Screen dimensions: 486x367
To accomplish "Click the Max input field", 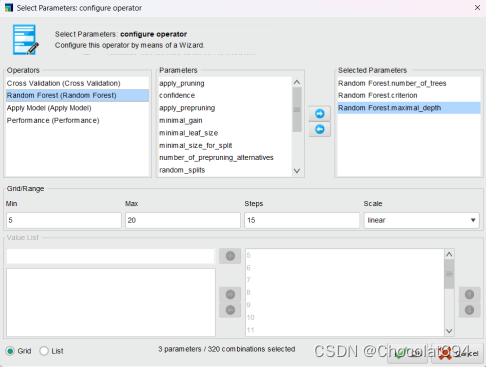I will click(x=183, y=220).
